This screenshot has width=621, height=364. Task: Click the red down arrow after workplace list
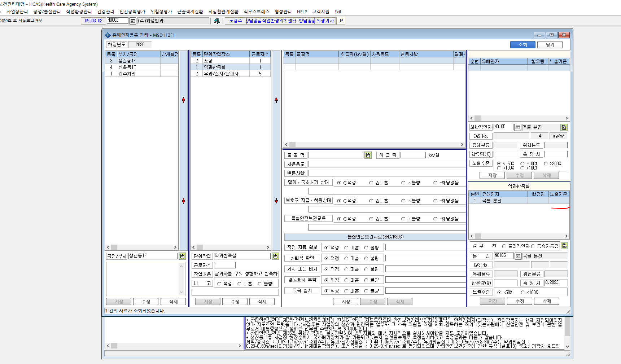(x=276, y=201)
